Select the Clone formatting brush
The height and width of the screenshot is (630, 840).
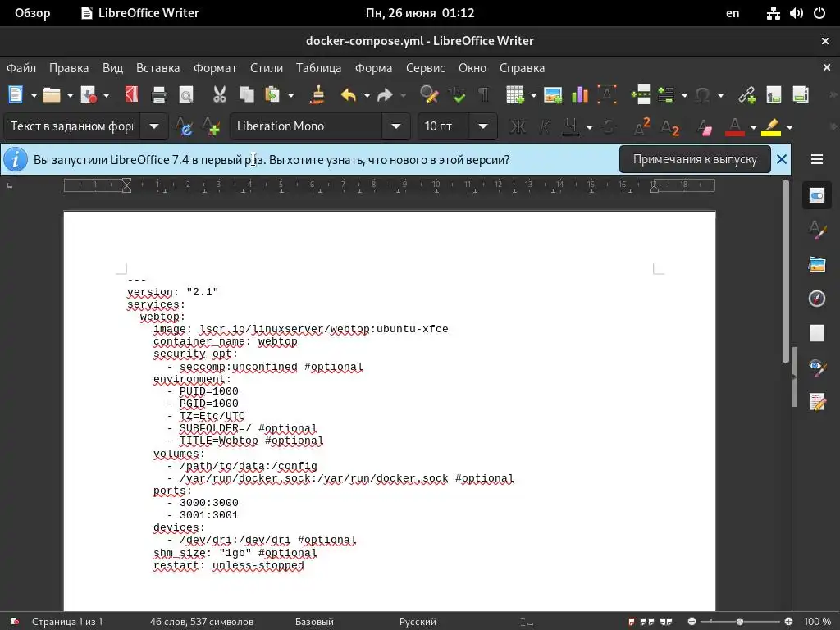317,95
